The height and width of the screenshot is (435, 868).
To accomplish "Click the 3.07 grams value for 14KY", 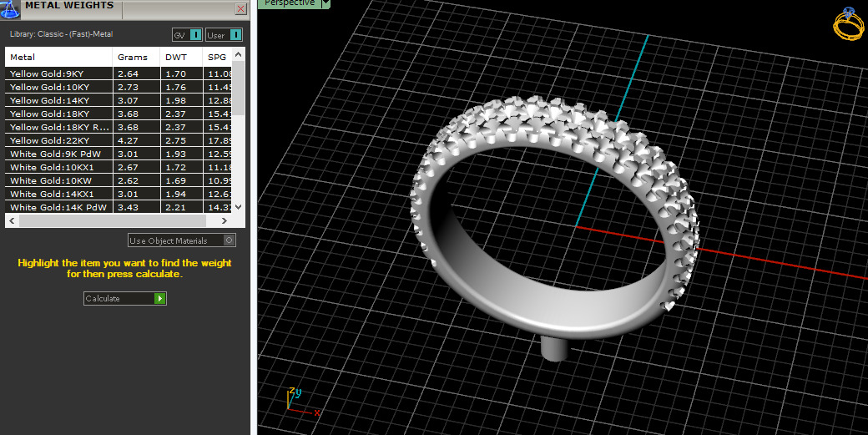I will tap(128, 100).
